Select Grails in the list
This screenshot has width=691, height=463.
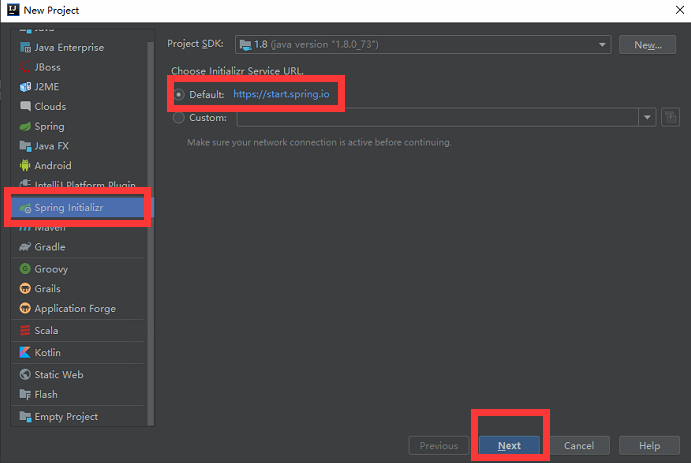coord(78,289)
